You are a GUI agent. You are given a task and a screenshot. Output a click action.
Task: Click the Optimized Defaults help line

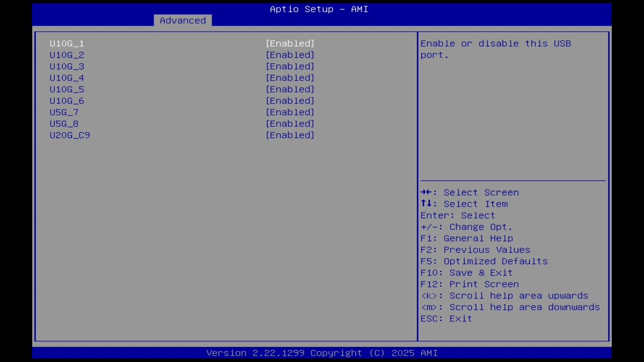pyautogui.click(x=484, y=261)
